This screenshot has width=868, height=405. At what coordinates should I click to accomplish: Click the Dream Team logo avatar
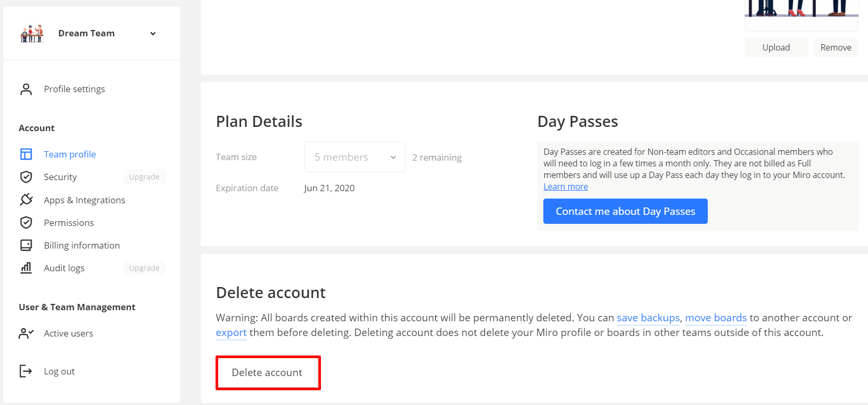(x=32, y=34)
